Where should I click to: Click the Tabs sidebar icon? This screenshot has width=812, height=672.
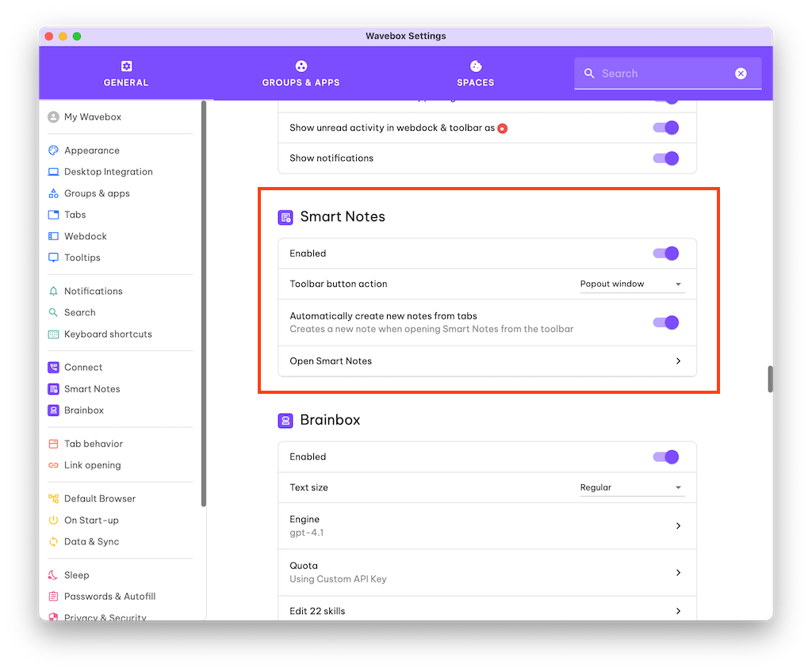coord(53,215)
